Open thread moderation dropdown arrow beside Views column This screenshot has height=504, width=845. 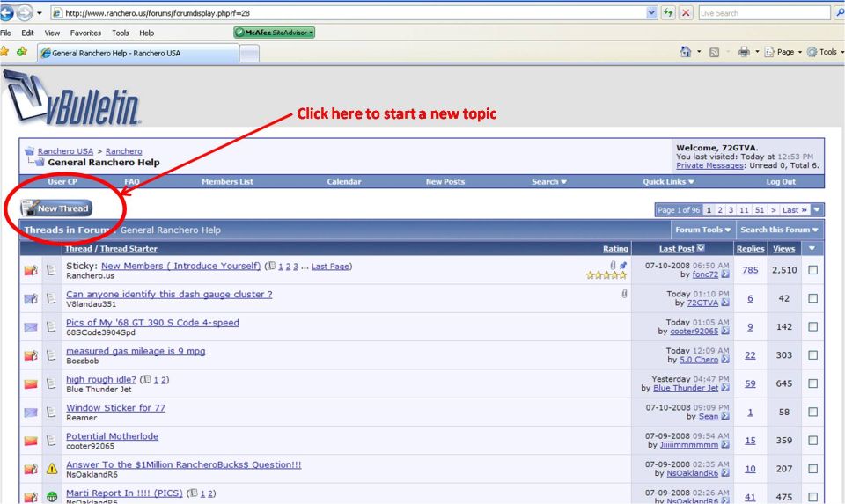[812, 248]
